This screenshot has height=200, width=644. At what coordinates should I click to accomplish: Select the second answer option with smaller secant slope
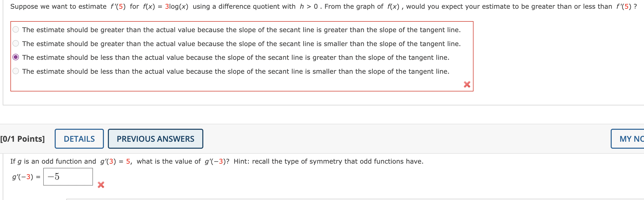(x=15, y=43)
